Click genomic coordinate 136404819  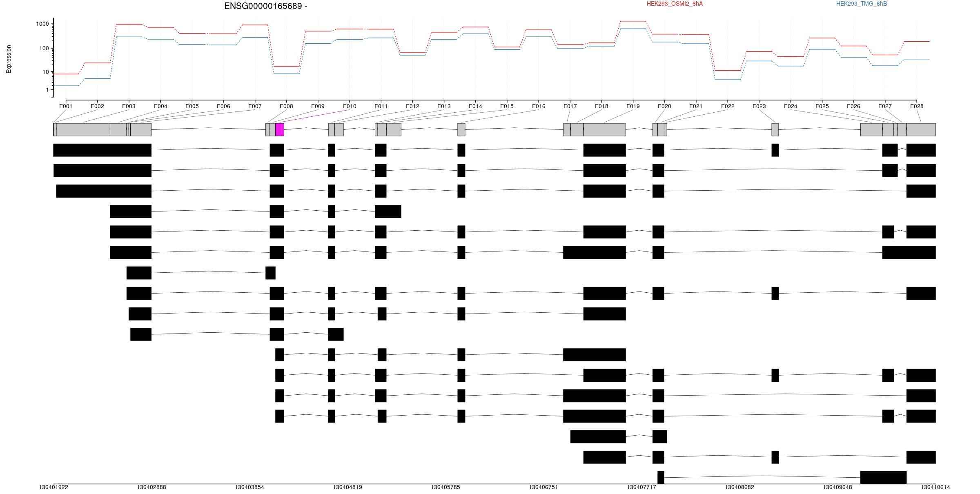[x=347, y=487]
